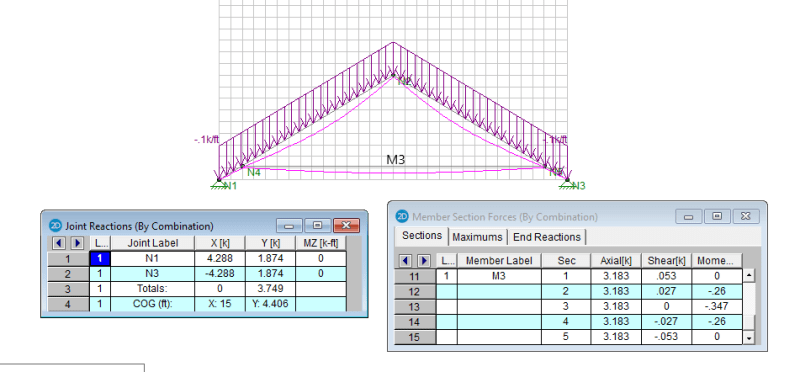Select row header 2 in Joint Reactions
Image resolution: width=800 pixels, height=372 pixels.
tap(68, 274)
